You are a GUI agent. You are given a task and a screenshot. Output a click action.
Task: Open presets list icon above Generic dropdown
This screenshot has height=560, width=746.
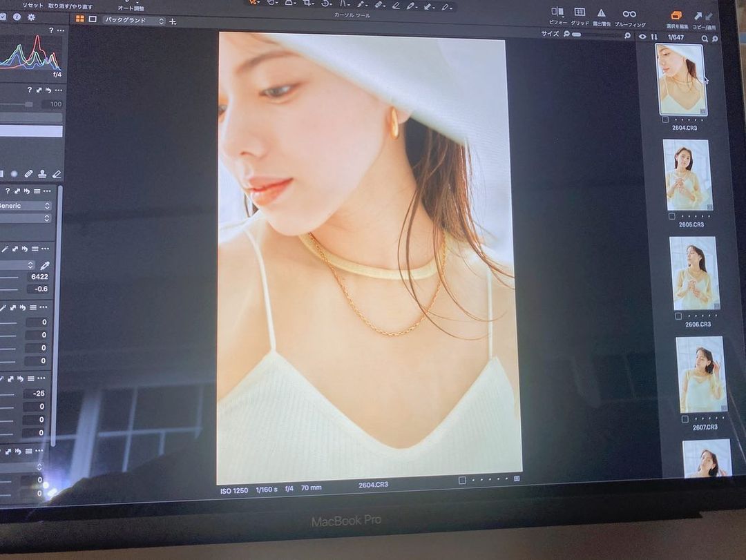(37, 191)
